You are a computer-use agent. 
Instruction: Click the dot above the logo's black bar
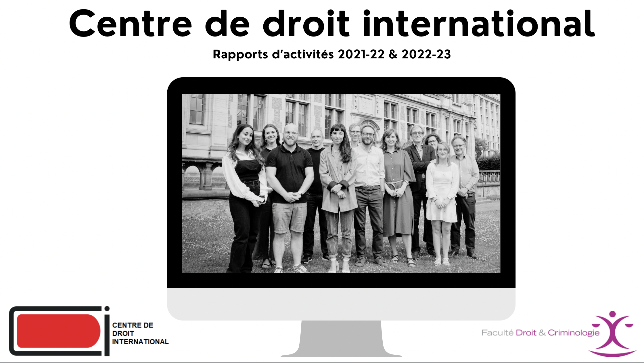click(x=107, y=309)
